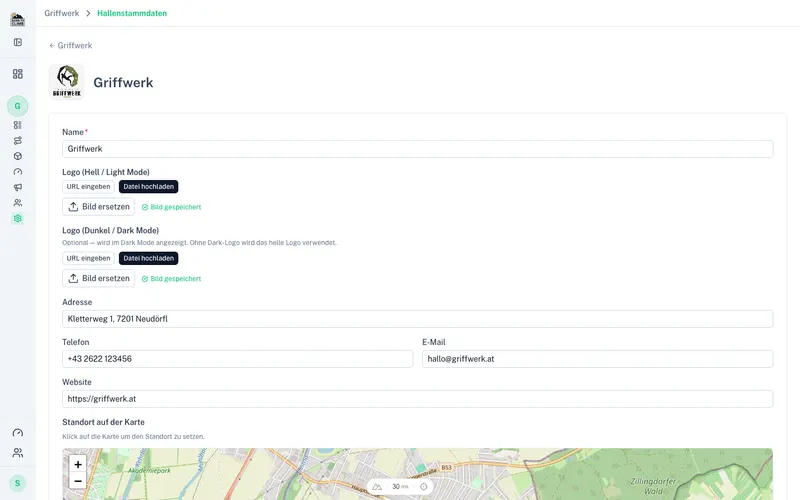Select 'URL eingeben' for dark logo
Screen dimensions: 800x500
coord(88,258)
